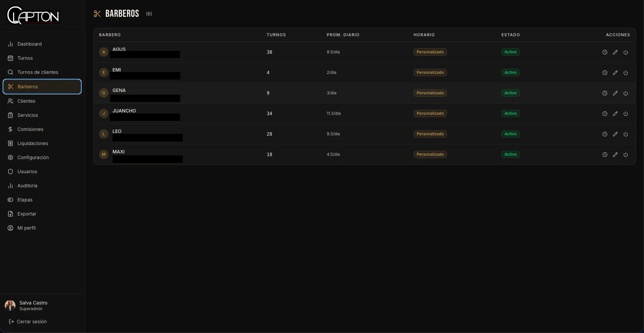Screen dimensions: 644x333
Task: Open Exportar page
Action: [42, 214]
